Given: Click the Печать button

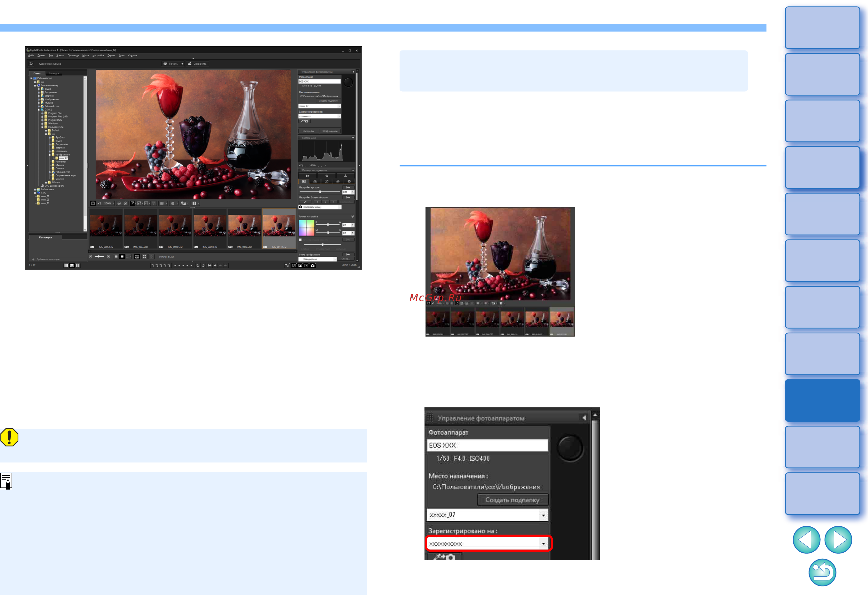Looking at the screenshot, I should pyautogui.click(x=171, y=63).
